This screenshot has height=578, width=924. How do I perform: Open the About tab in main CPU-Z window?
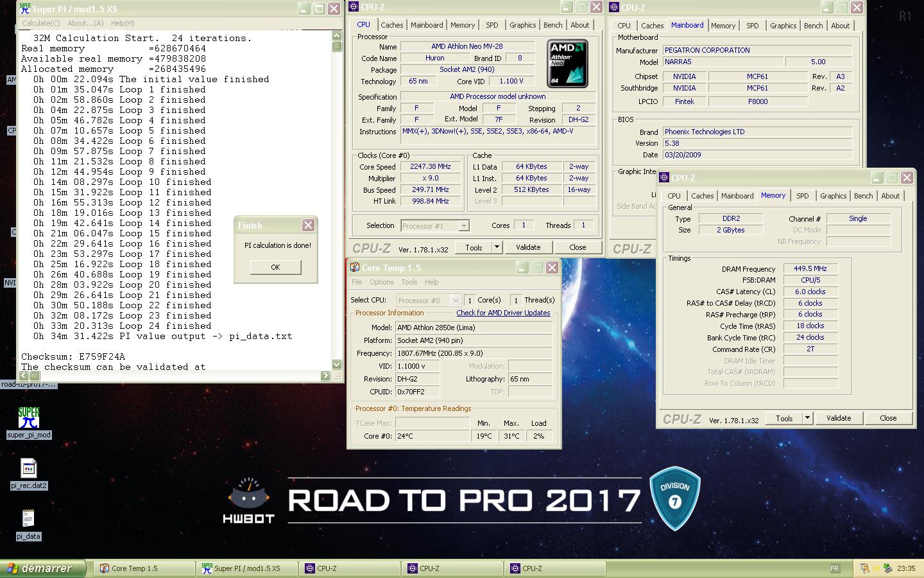579,25
